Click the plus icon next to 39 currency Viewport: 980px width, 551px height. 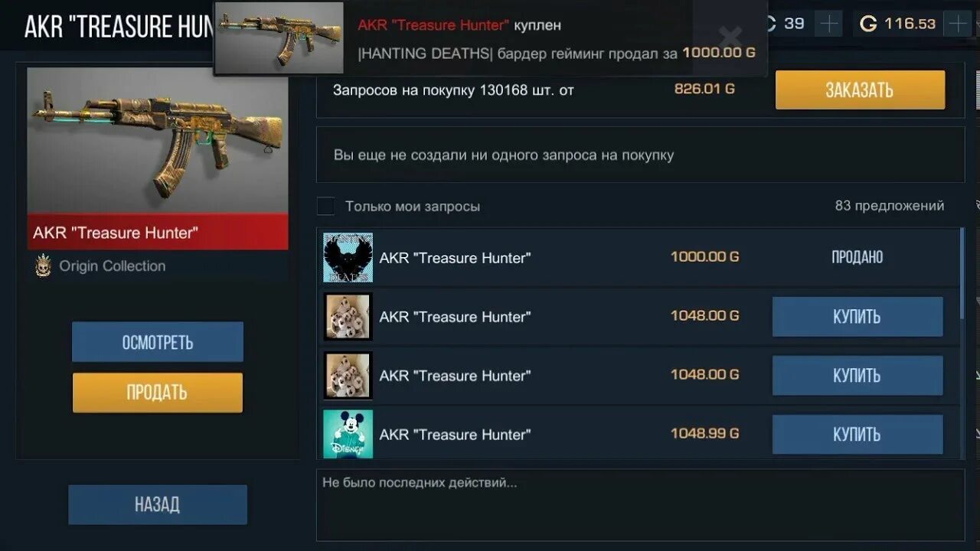[829, 24]
